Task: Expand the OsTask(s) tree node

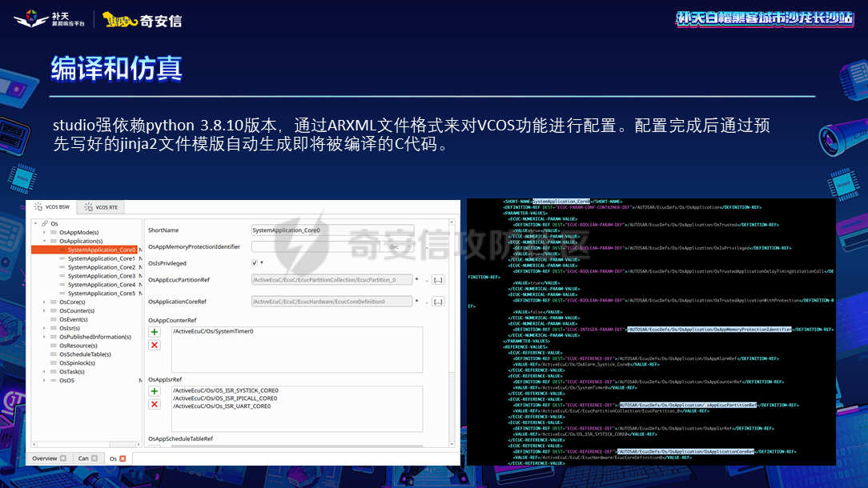Action: 45,372
